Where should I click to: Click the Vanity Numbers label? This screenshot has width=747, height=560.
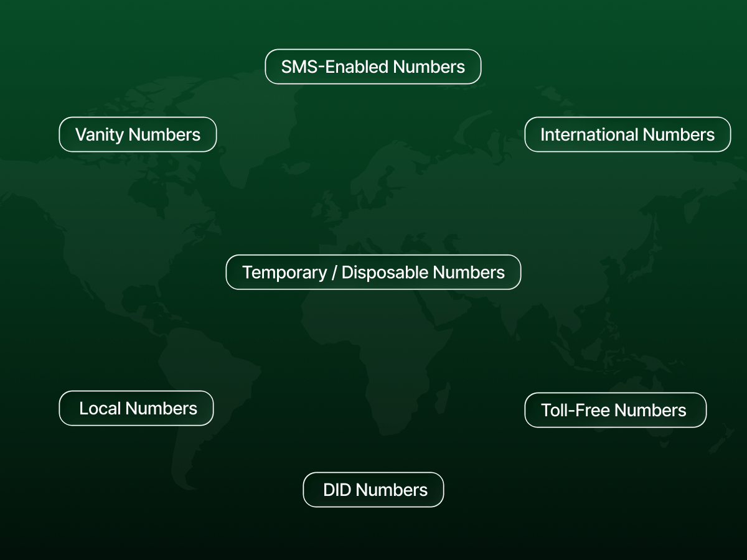click(138, 134)
